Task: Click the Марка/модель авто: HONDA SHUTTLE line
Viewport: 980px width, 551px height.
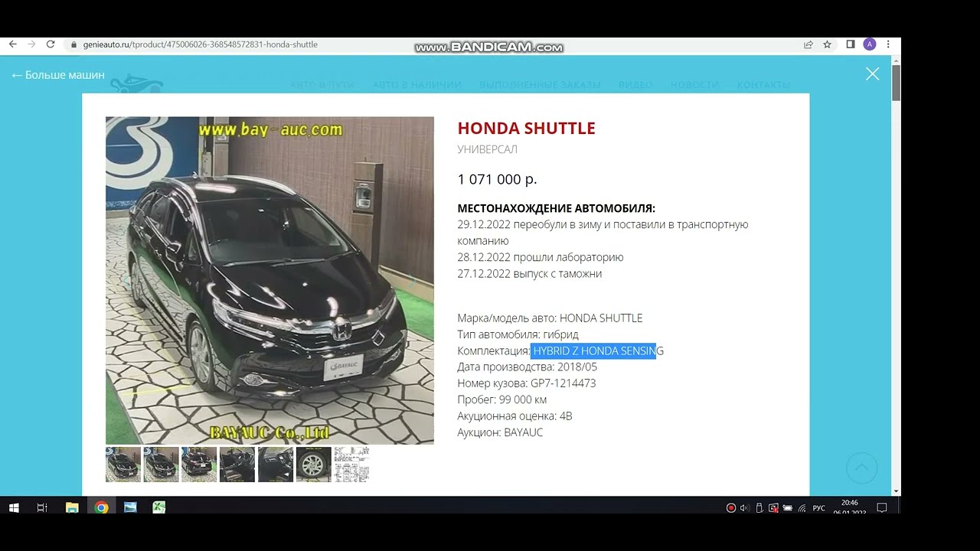Action: pos(550,318)
